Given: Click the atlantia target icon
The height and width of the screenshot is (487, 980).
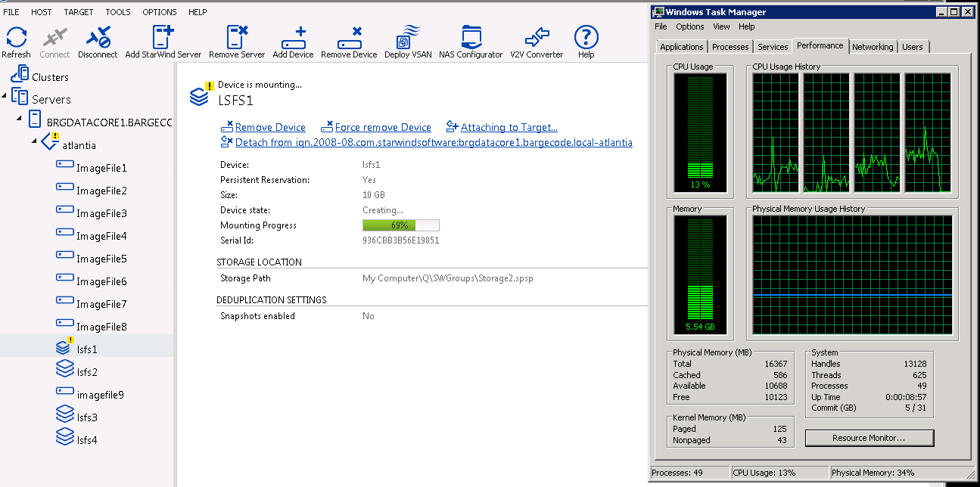Looking at the screenshot, I should tap(50, 141).
